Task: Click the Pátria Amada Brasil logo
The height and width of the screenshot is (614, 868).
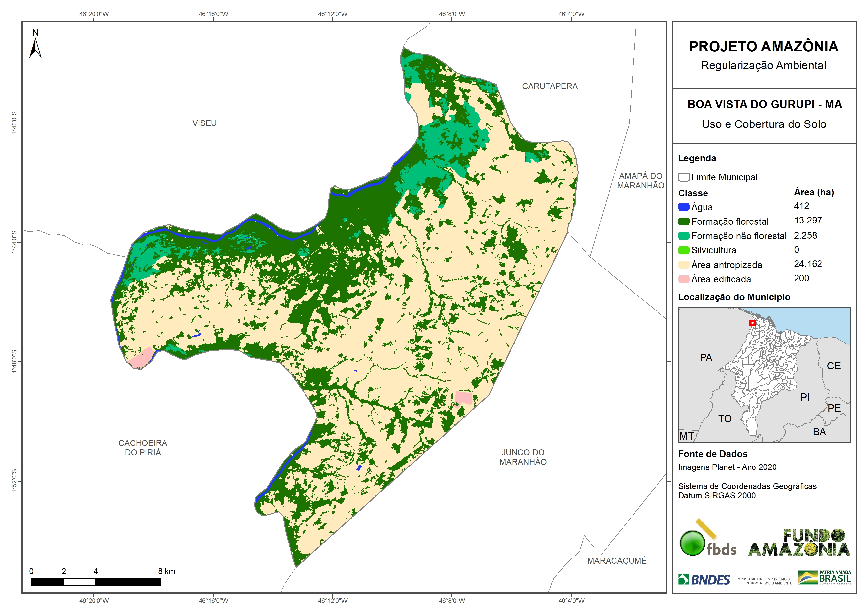Action: pos(825,578)
